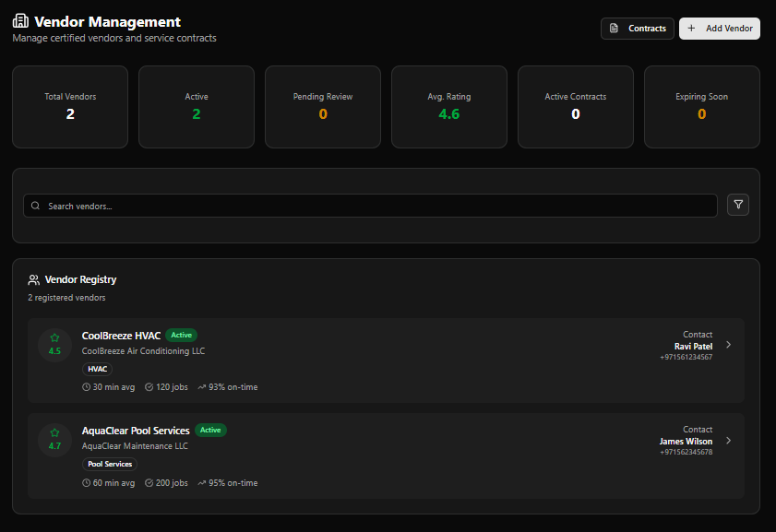Screen dimensions: 776x532
Task: Open the Contracts page
Action: point(637,29)
